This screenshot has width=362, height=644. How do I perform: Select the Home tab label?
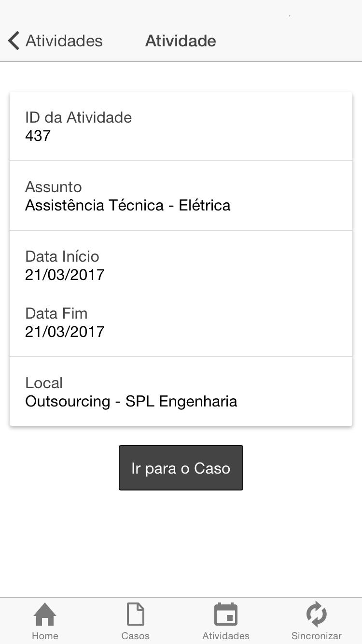(45, 636)
